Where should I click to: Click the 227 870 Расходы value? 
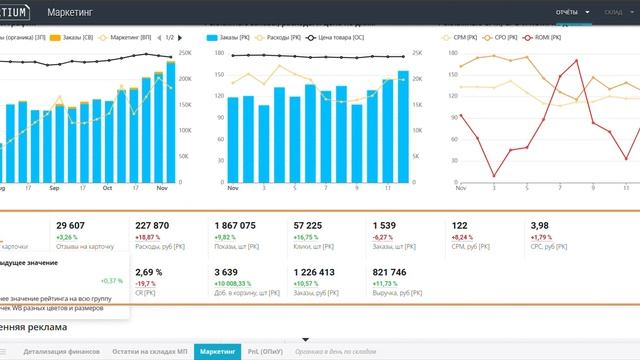pyautogui.click(x=152, y=225)
